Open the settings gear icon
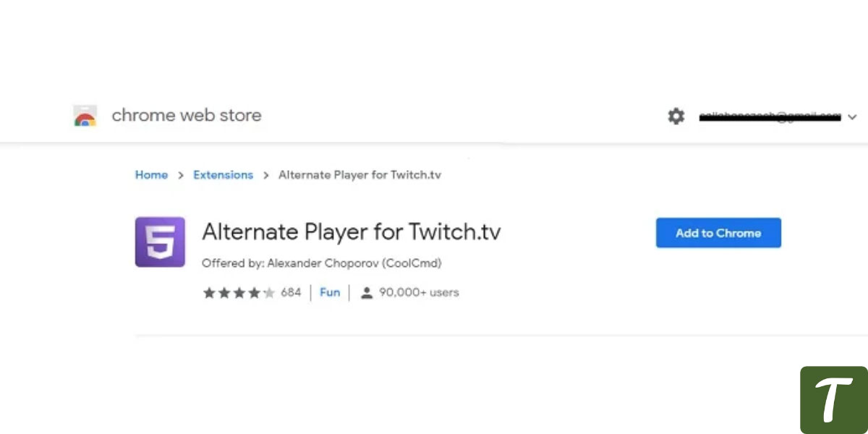 [x=676, y=116]
